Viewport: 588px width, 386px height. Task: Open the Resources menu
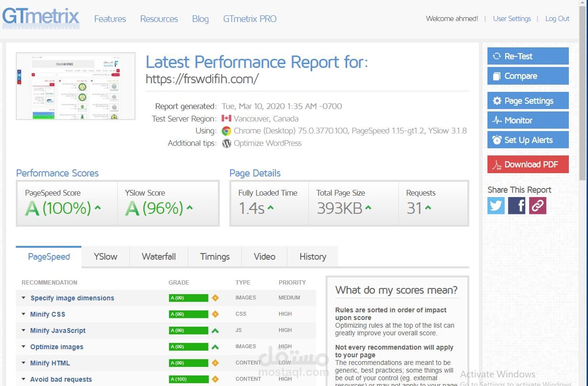point(159,19)
